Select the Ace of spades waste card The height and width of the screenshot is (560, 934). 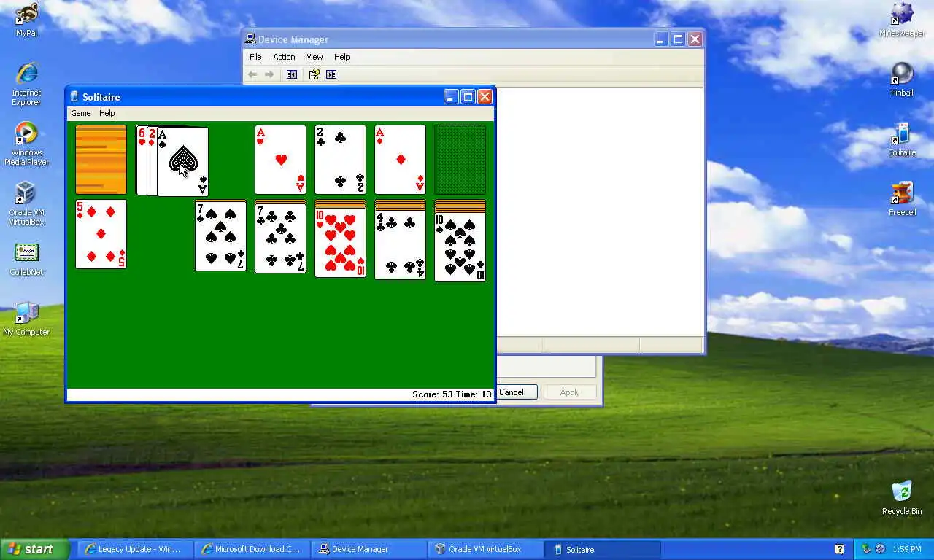coord(182,161)
